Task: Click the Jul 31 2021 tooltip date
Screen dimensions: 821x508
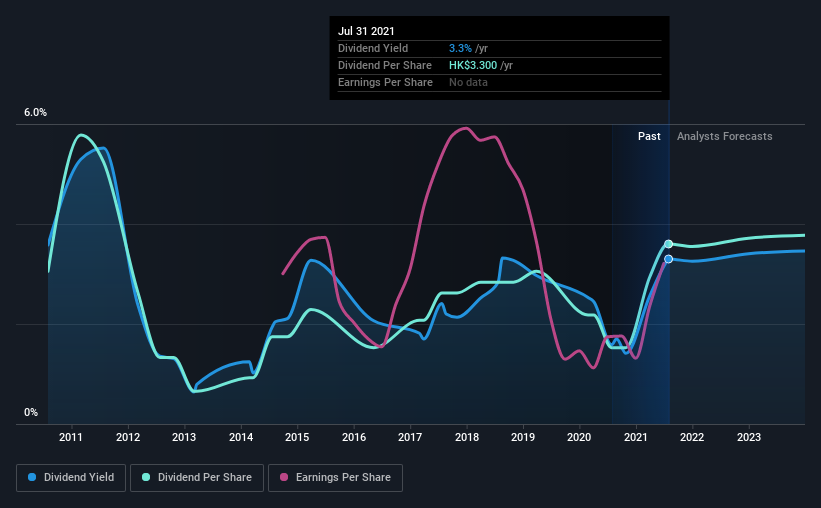Action: [366, 31]
